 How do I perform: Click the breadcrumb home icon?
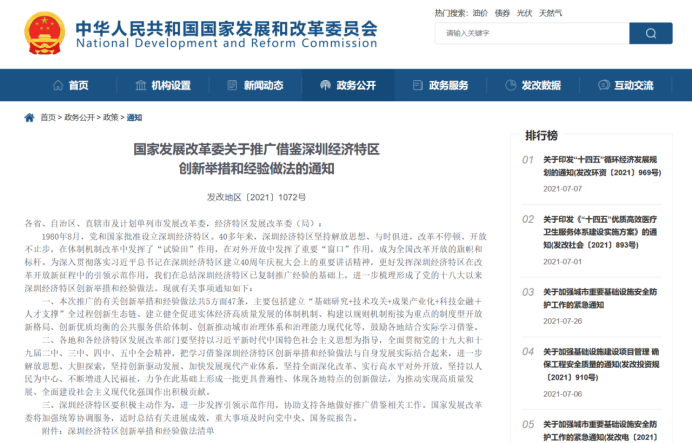click(x=31, y=117)
